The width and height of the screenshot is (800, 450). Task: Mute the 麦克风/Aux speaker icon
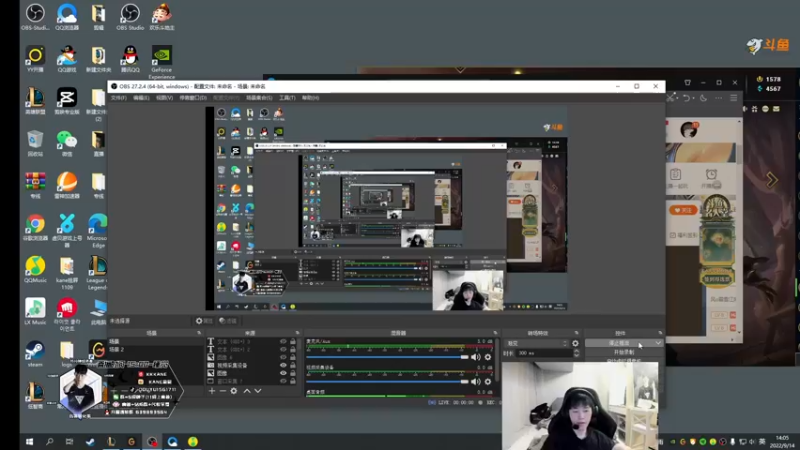476,357
